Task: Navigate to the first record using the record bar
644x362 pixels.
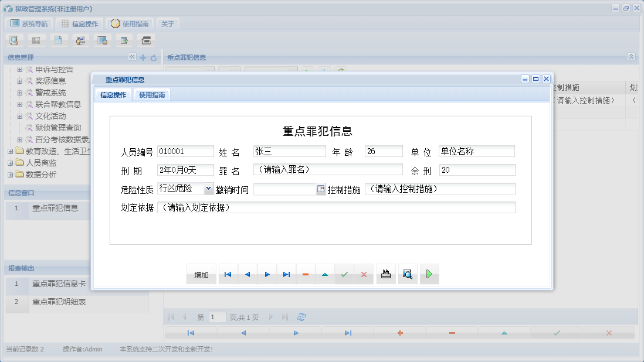Action: click(228, 274)
